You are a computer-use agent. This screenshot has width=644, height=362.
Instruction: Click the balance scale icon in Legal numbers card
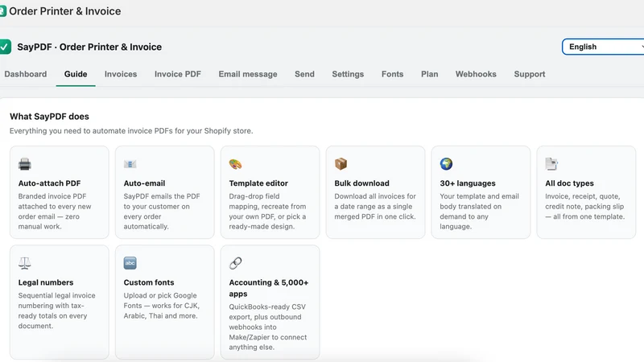(25, 263)
